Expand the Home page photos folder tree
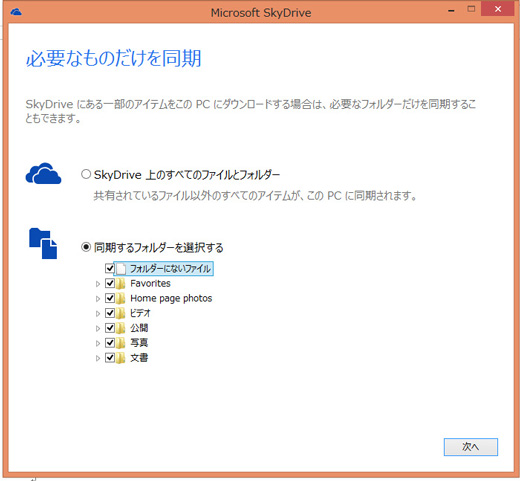 tap(98, 299)
